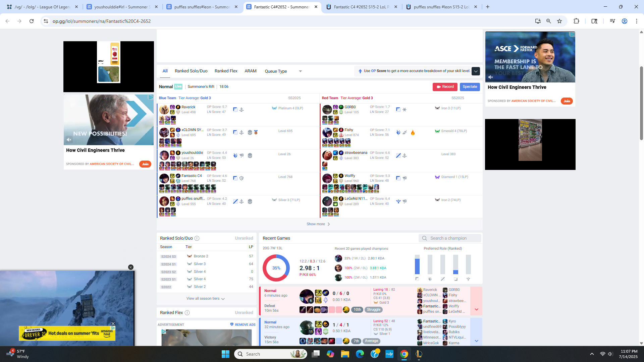Click the jungle role icon under chart
The width and height of the screenshot is (644, 362).
pyautogui.click(x=430, y=279)
